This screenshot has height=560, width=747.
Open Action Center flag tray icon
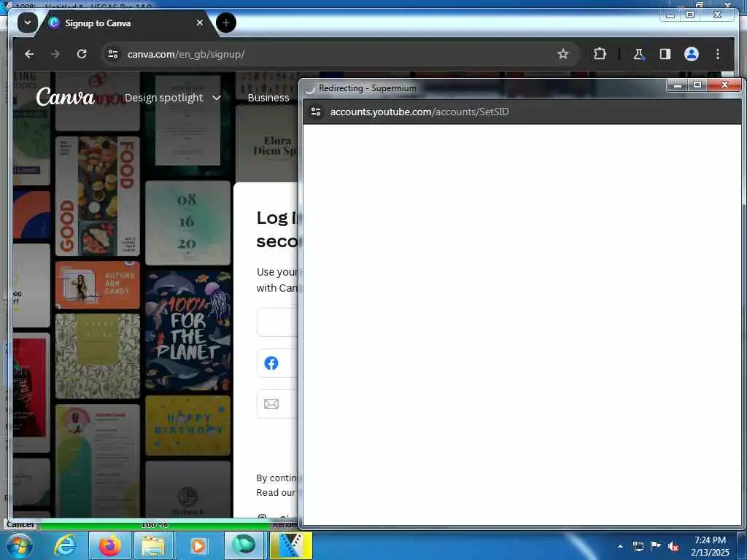(x=656, y=545)
